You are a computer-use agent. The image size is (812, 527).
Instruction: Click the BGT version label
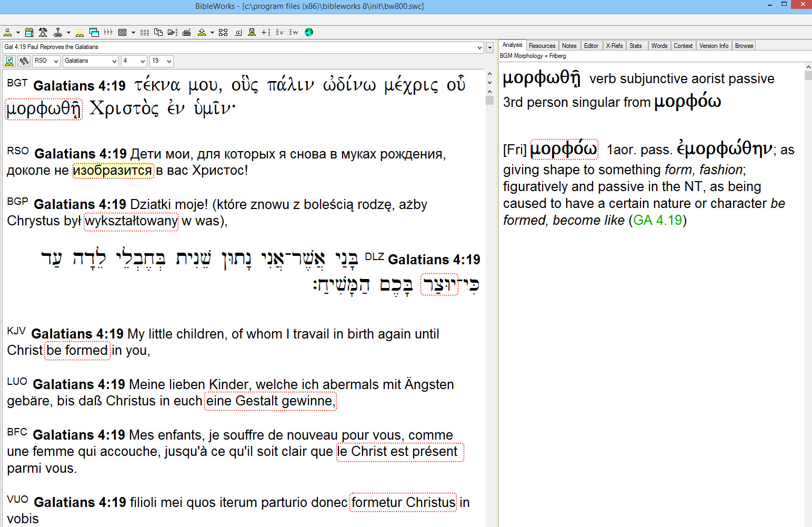click(x=17, y=83)
